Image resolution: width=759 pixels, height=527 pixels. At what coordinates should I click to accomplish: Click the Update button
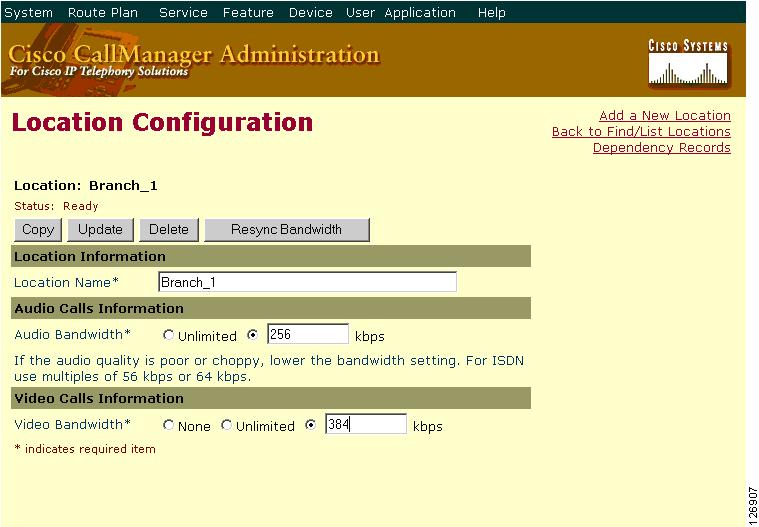tap(100, 229)
